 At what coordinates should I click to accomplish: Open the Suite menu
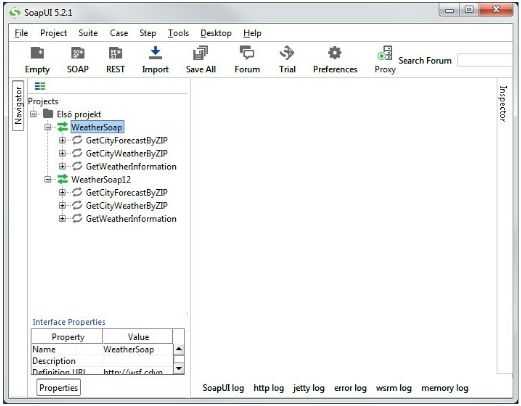point(88,33)
